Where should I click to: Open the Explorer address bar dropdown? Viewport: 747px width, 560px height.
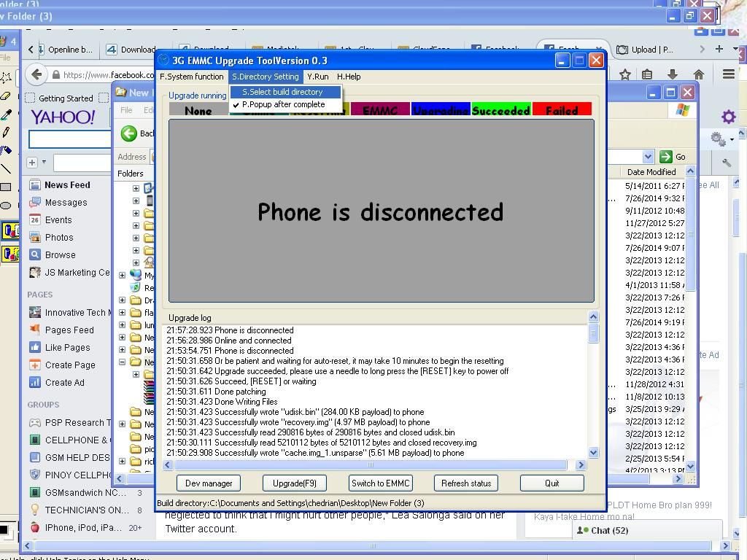coord(648,157)
